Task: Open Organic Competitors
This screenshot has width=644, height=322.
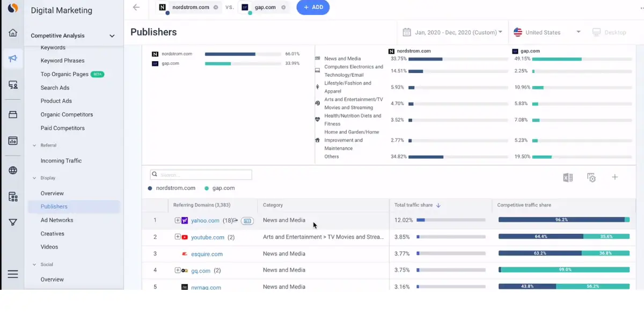Action: pyautogui.click(x=67, y=114)
